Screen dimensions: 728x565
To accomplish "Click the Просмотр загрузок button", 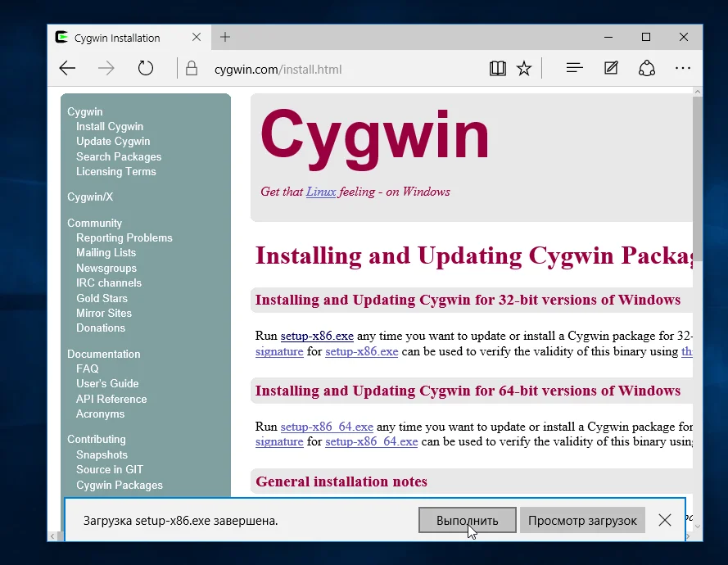I will pos(582,521).
